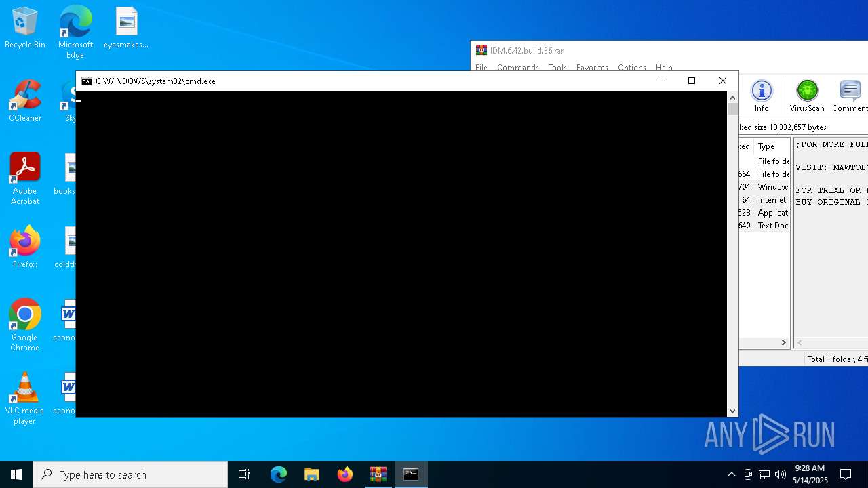This screenshot has height=488, width=868.
Task: Click the WinRAR title bar icon
Action: tap(481, 50)
